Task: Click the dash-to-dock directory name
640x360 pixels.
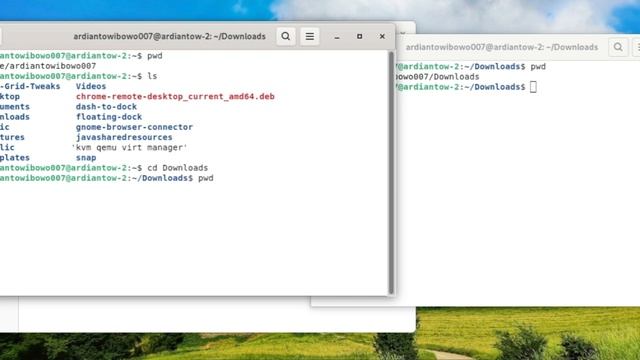Action: point(106,107)
